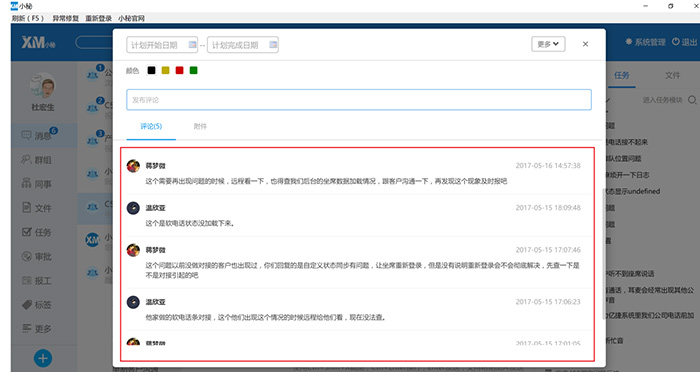
Task: Open the calendar icon in 计划开始日期 field
Action: coord(192,45)
